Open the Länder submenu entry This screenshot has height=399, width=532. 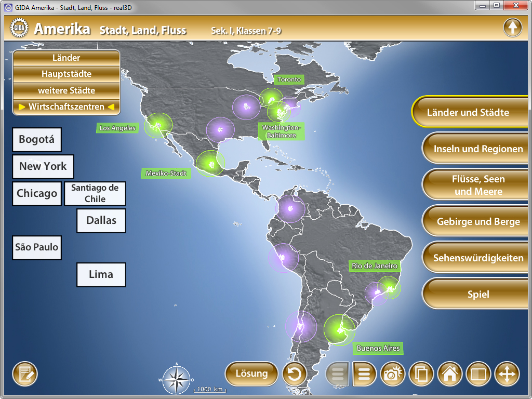point(66,58)
